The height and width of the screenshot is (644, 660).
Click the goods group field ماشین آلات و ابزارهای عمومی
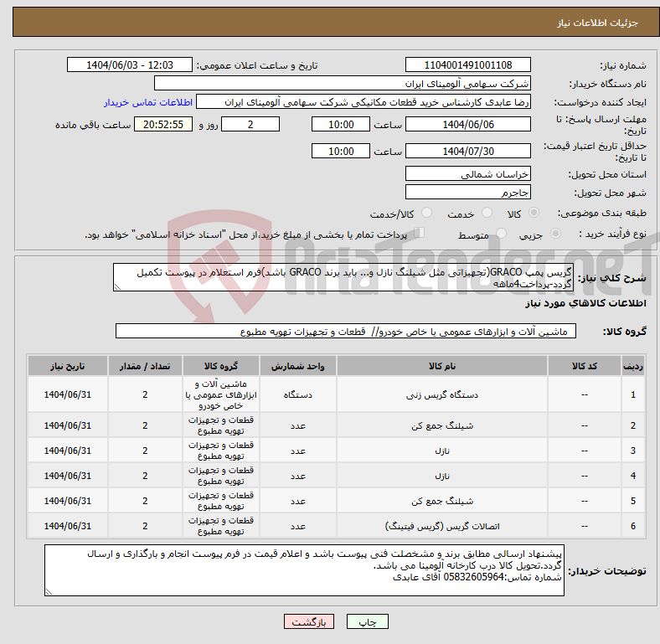pos(346,332)
